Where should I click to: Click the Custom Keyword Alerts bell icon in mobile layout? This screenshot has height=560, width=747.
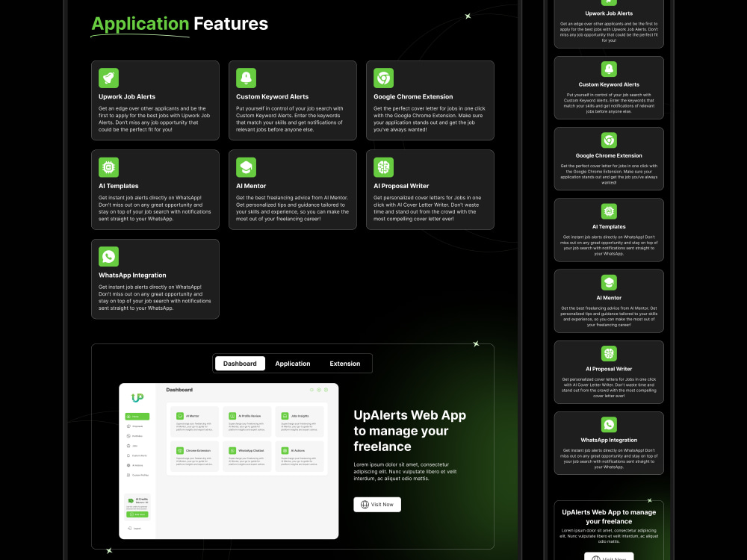click(x=609, y=69)
